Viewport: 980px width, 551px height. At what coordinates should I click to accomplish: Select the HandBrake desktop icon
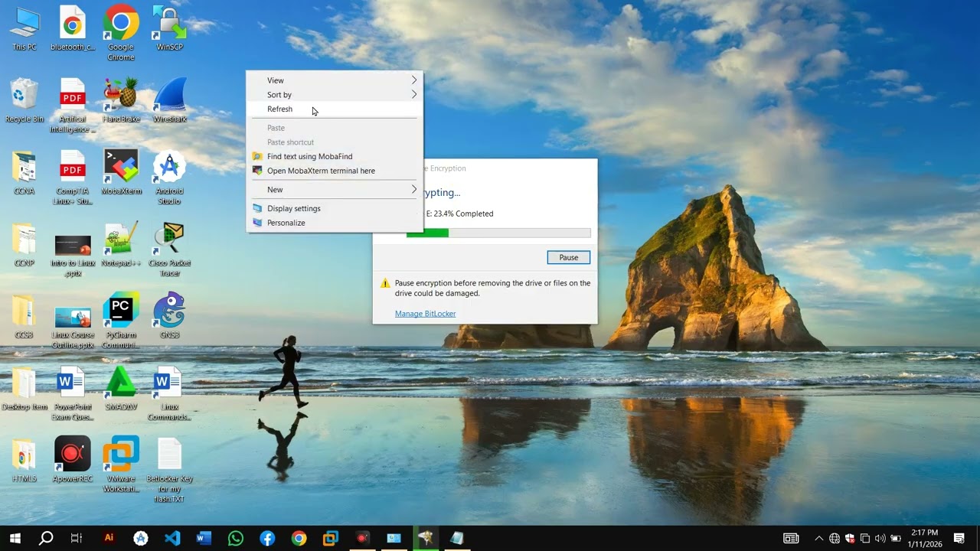[x=121, y=101]
